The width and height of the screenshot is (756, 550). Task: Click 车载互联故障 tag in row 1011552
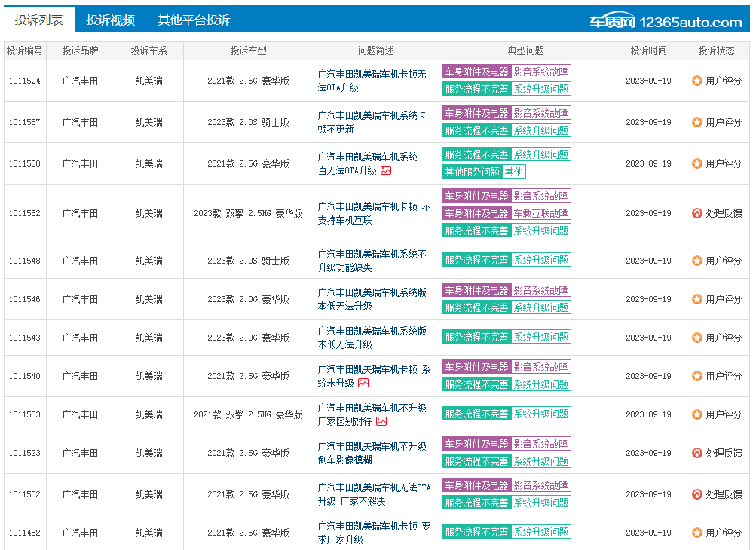point(541,213)
